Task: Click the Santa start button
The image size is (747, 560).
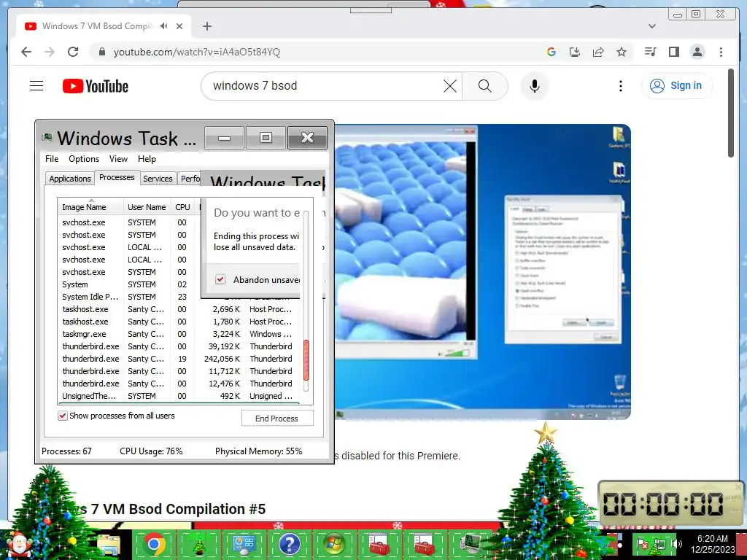Action: point(18,545)
